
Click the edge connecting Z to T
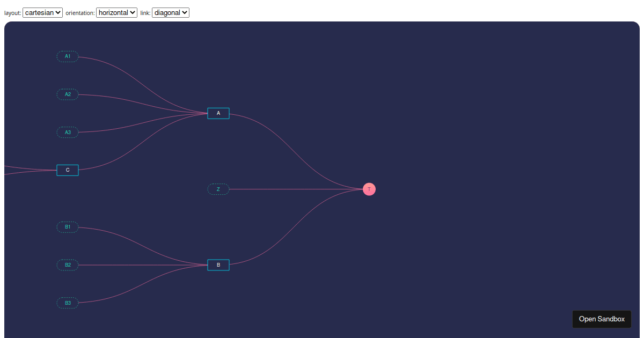tap(295, 189)
